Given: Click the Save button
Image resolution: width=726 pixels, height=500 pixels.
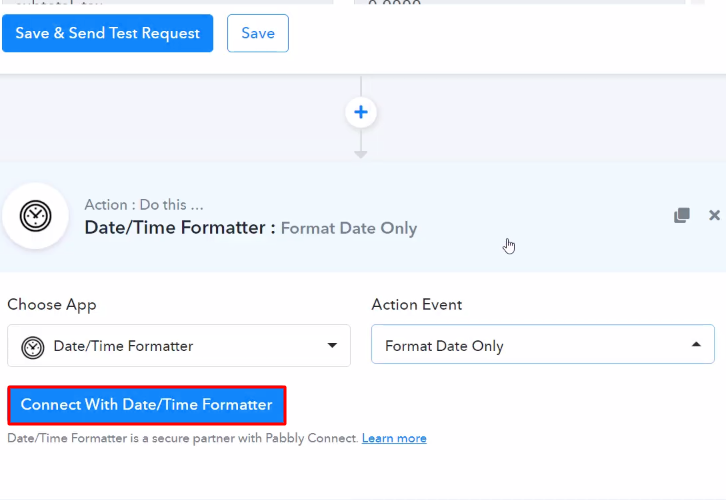Looking at the screenshot, I should [x=258, y=33].
